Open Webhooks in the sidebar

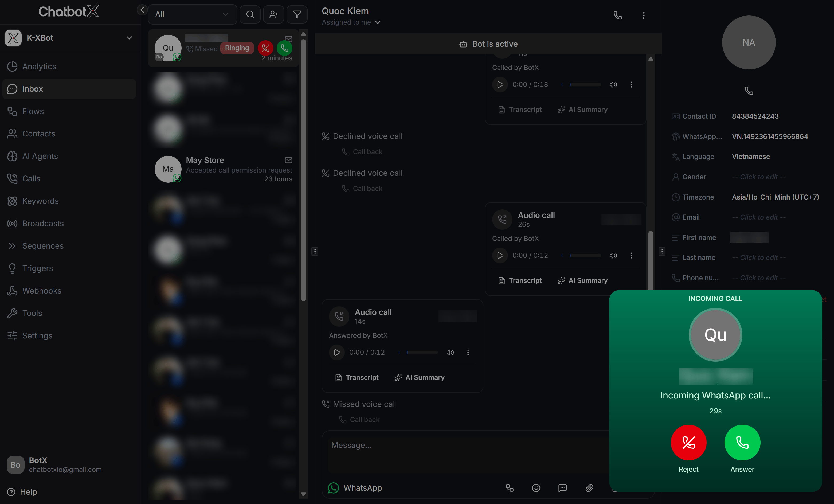click(x=69, y=291)
